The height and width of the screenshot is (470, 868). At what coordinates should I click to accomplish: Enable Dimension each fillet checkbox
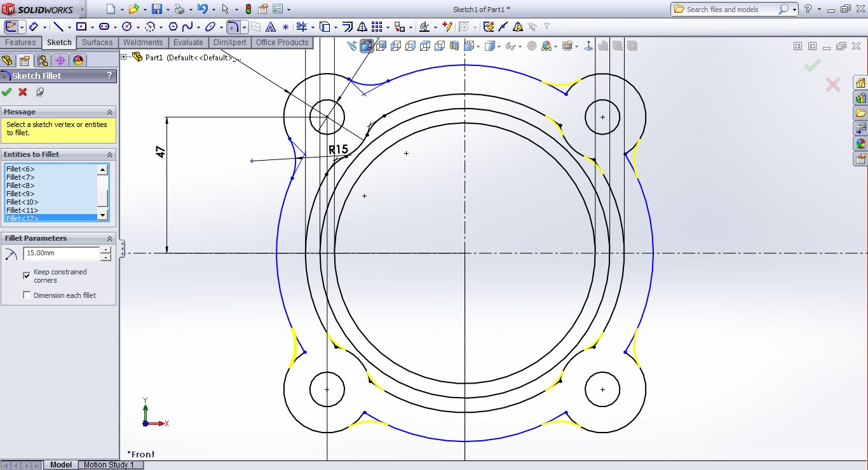[x=27, y=295]
